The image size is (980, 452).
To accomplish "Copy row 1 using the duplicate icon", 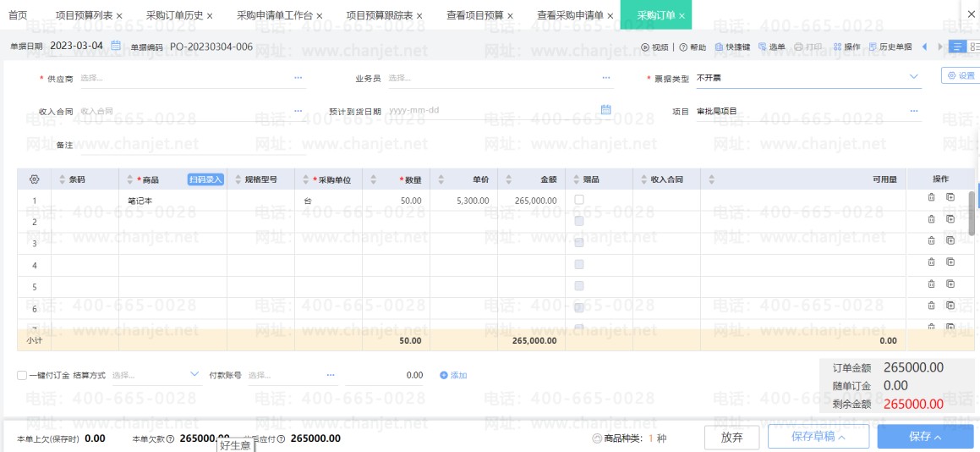I will [950, 198].
